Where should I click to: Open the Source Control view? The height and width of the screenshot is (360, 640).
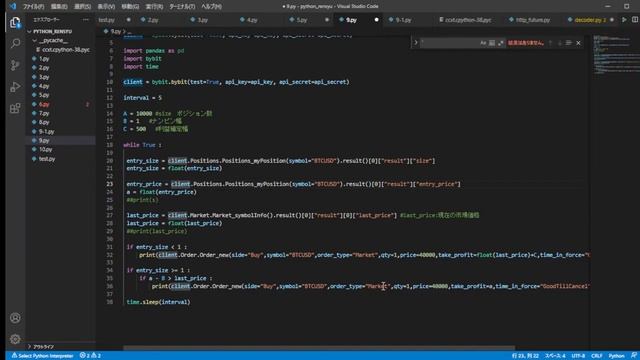click(x=15, y=65)
